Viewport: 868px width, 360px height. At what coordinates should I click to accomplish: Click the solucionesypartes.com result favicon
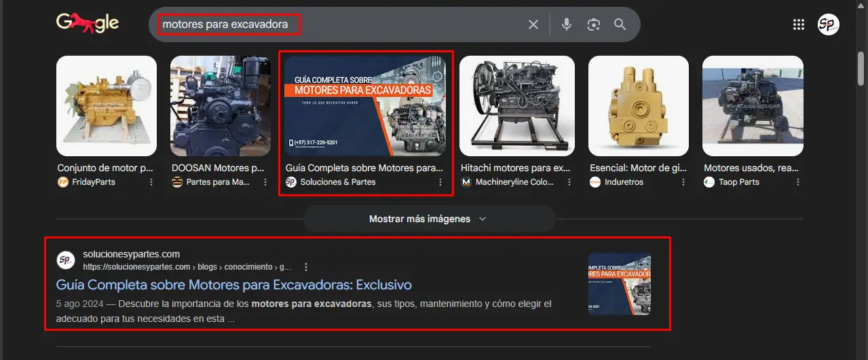(66, 260)
